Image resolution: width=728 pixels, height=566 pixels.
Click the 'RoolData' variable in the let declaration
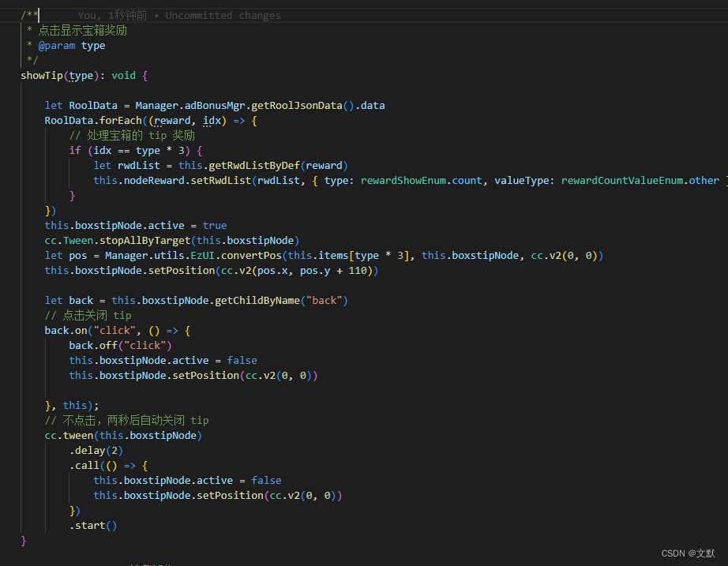point(93,106)
